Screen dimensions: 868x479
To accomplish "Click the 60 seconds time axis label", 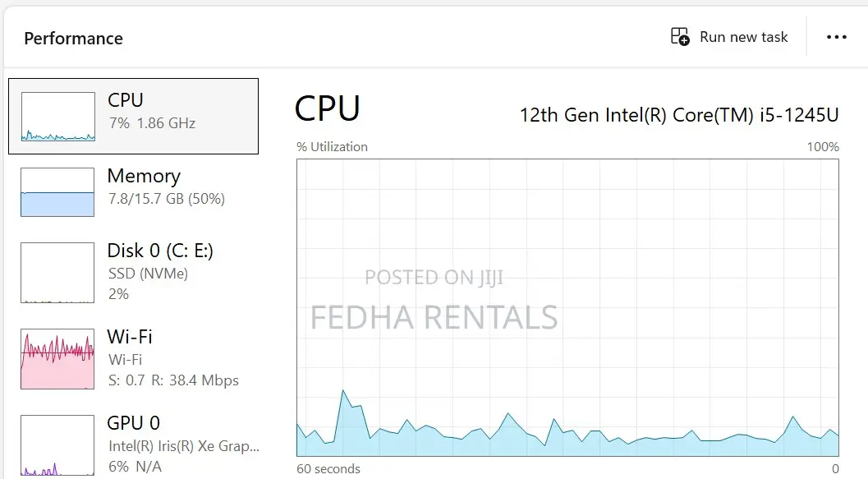I will [328, 468].
